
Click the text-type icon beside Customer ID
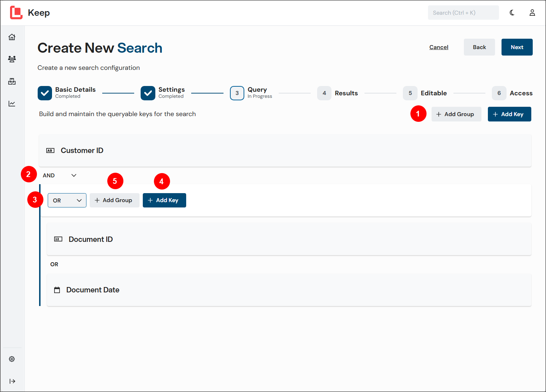(x=50, y=150)
